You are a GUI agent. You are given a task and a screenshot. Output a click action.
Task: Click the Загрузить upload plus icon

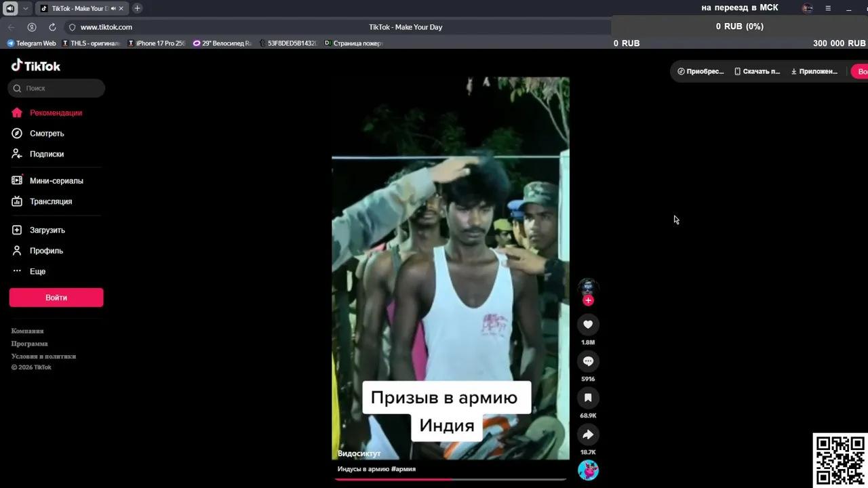[17, 230]
